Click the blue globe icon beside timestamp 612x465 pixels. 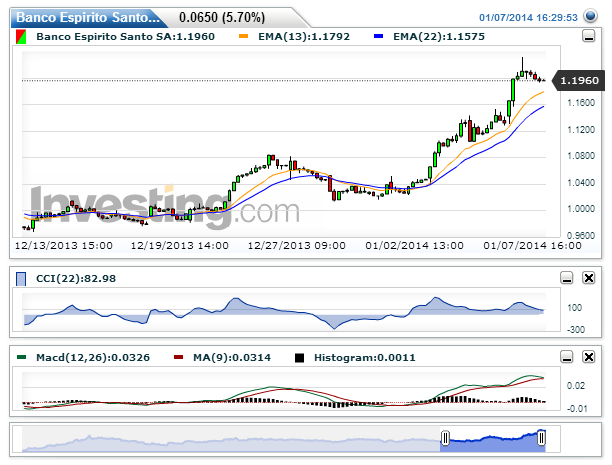pyautogui.click(x=590, y=16)
